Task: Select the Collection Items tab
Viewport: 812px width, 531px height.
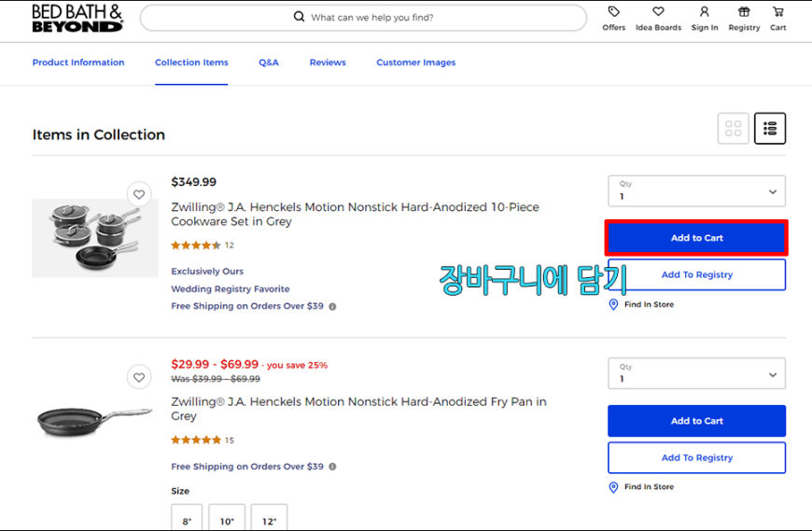Action: [191, 63]
